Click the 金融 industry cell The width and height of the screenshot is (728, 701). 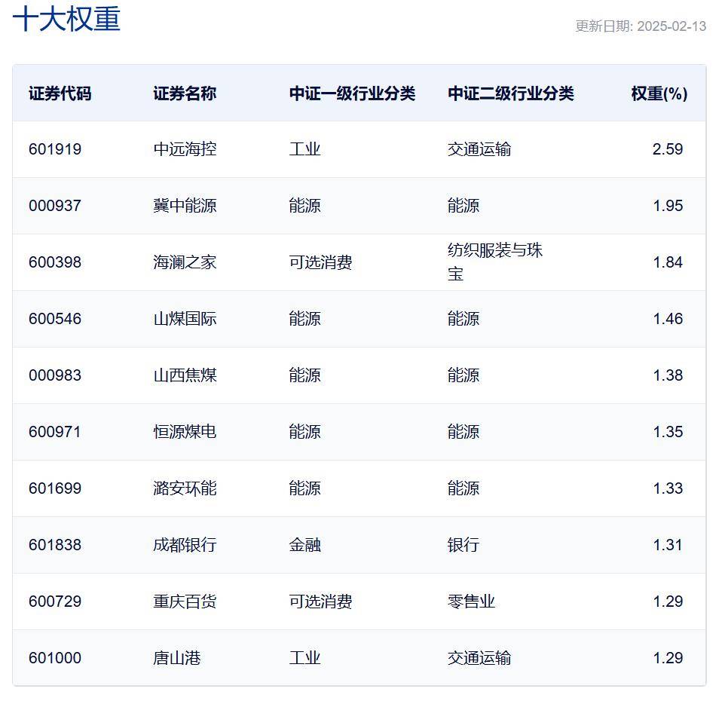coord(305,546)
